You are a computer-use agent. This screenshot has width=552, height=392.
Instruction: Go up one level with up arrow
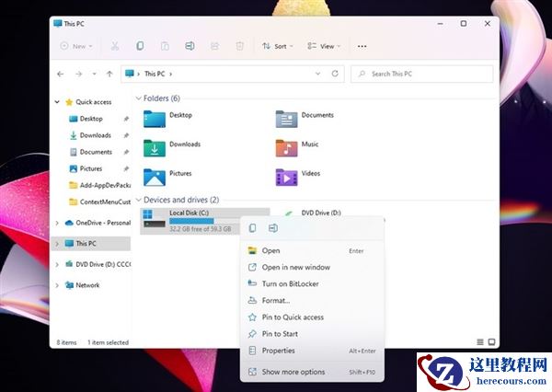[x=109, y=74]
